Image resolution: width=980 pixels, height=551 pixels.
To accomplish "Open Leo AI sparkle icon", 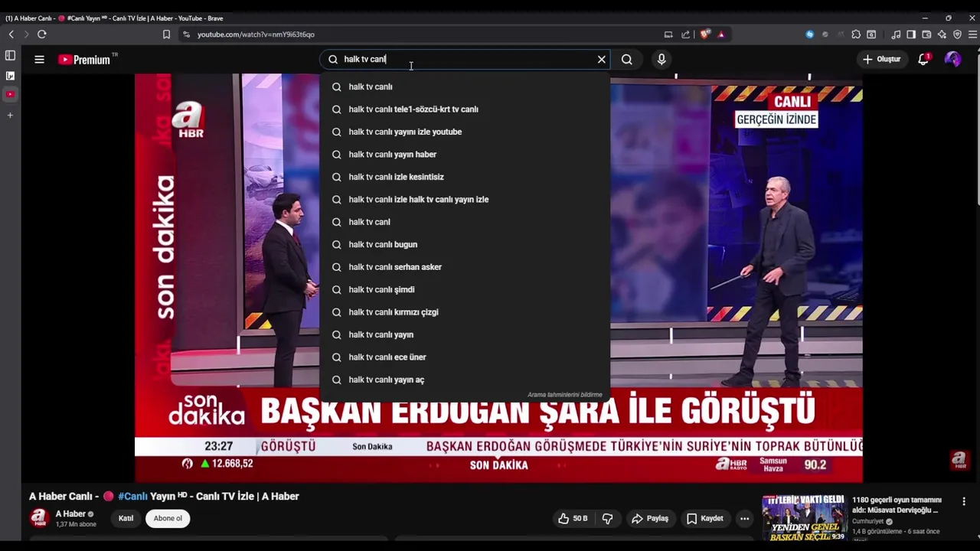I will pyautogui.click(x=942, y=34).
